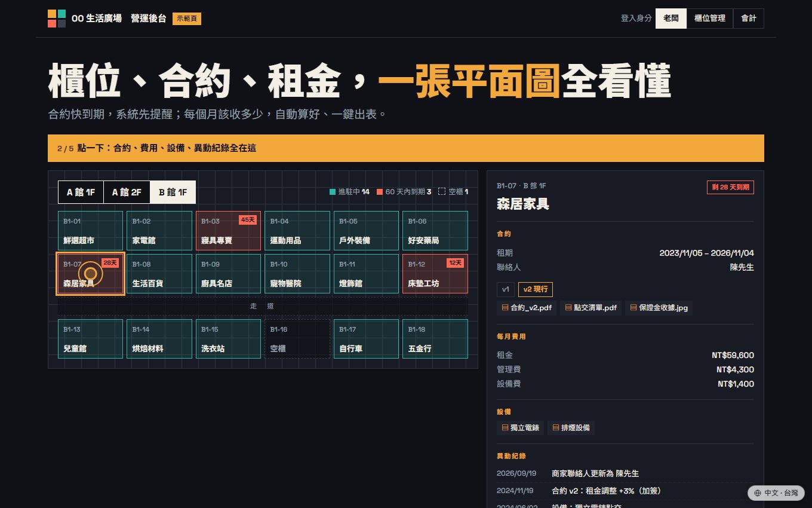Click the teal 進駐中 legend swatch
This screenshot has height=508, width=812.
(333, 192)
